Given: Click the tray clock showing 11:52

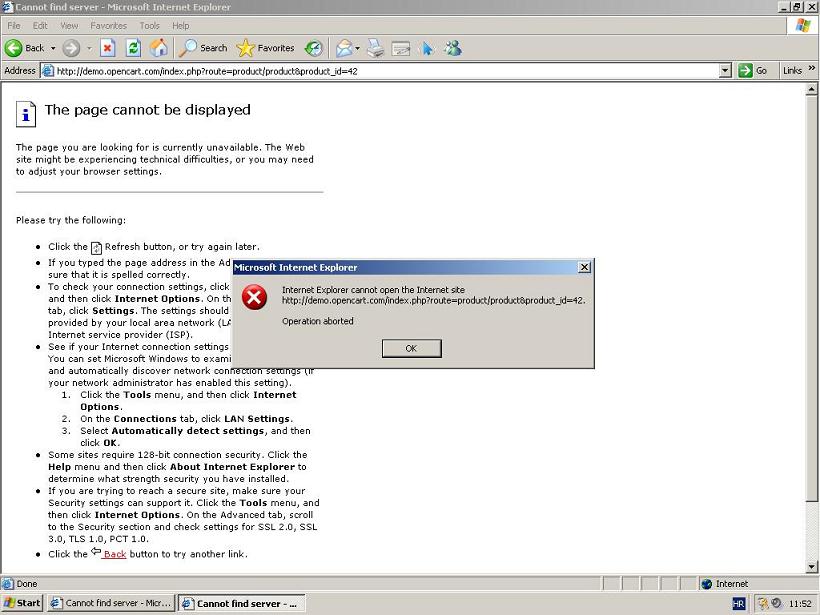Looking at the screenshot, I should point(800,604).
